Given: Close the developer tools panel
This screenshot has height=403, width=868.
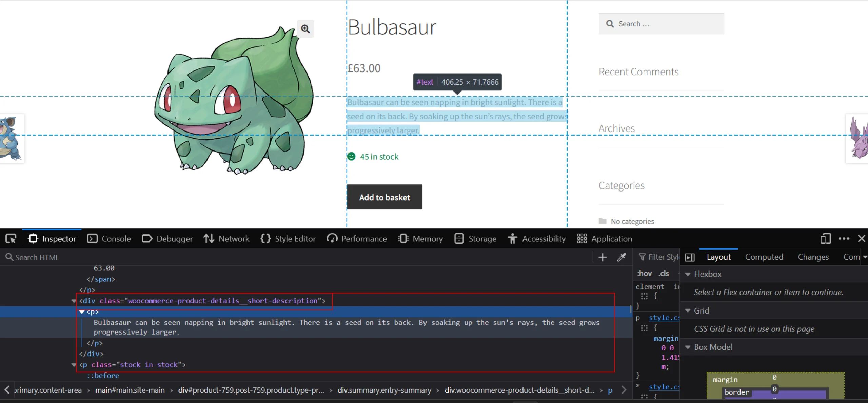Looking at the screenshot, I should [x=862, y=239].
